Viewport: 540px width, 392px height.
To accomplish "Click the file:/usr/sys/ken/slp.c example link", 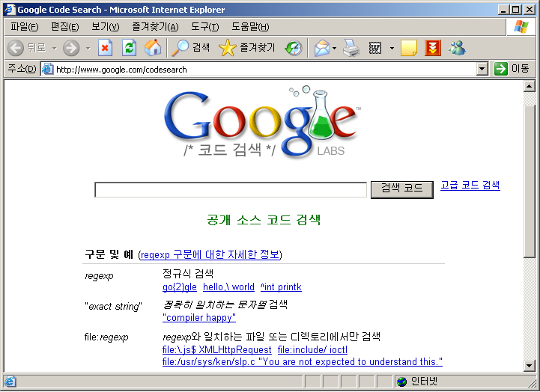I will pyautogui.click(x=303, y=362).
